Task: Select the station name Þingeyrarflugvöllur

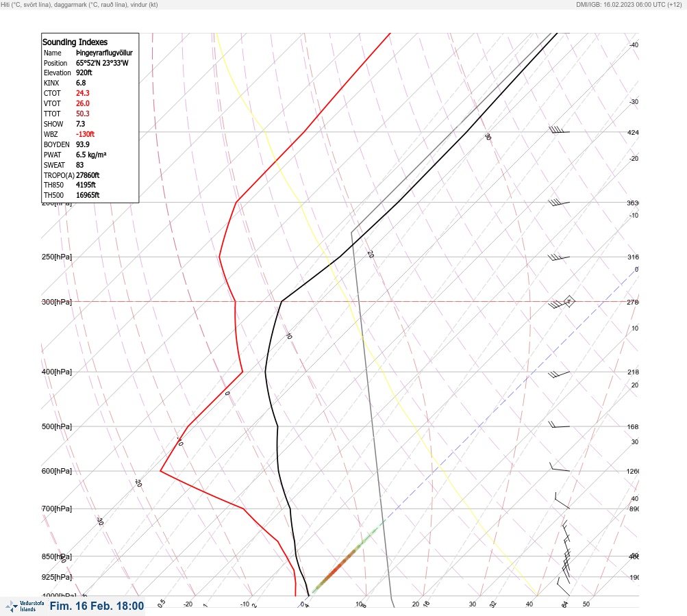Action: coord(104,53)
